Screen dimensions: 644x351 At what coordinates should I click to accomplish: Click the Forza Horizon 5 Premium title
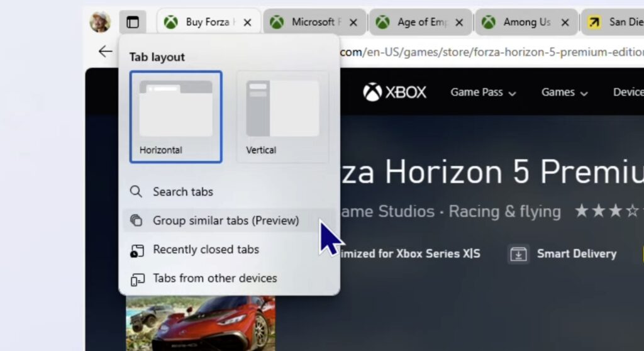click(x=492, y=172)
